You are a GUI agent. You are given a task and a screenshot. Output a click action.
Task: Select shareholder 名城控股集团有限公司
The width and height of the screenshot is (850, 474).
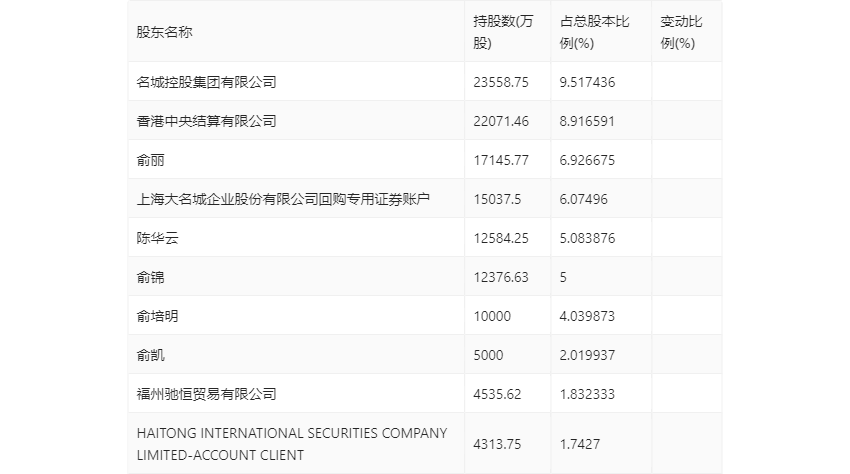pos(207,82)
